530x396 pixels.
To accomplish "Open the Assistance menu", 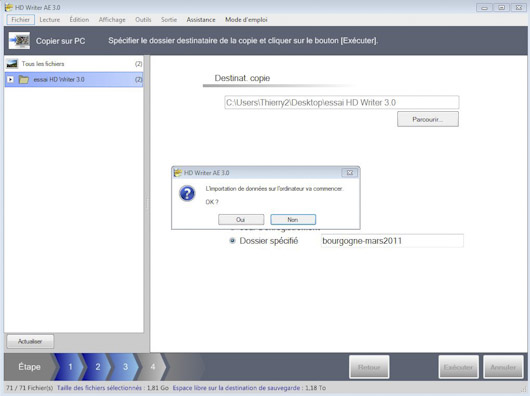I will click(x=201, y=20).
